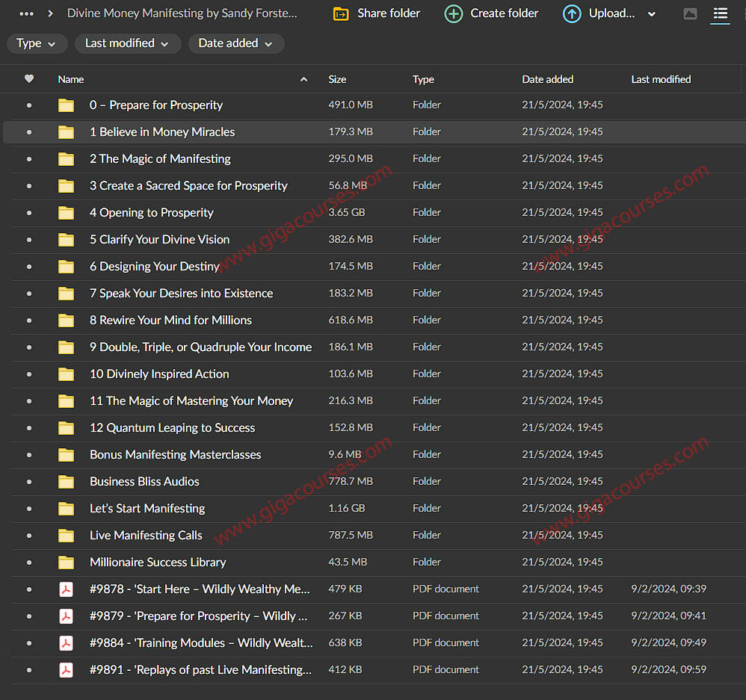Click the Create folder plus icon

click(x=454, y=13)
